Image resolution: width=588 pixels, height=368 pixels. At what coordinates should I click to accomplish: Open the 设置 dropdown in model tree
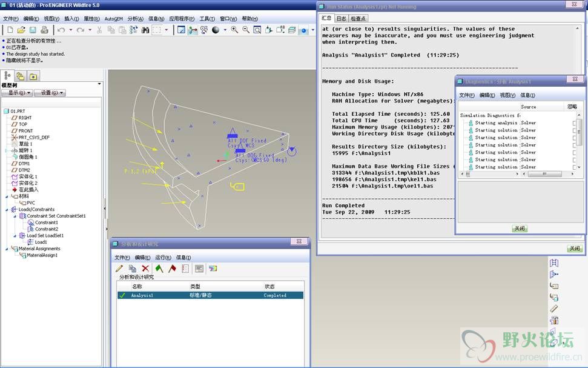(50, 93)
